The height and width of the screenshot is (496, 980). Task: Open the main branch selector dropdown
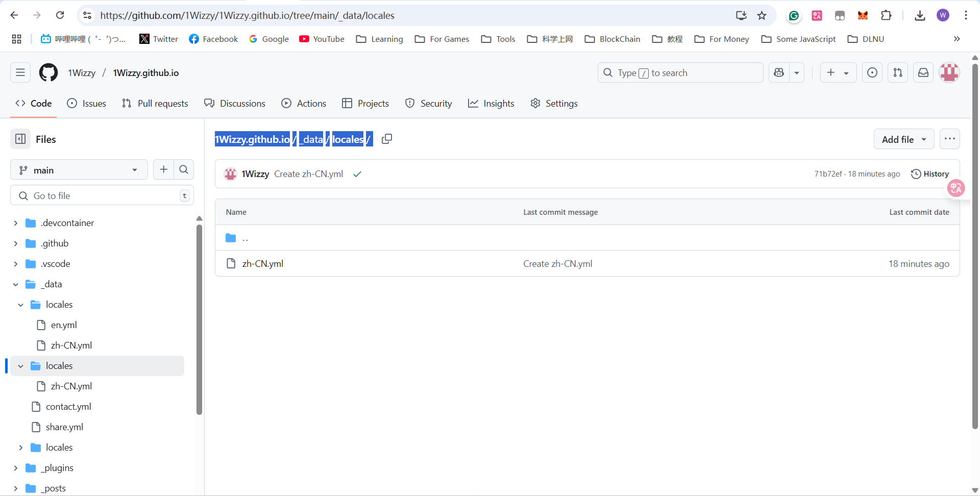coord(79,169)
